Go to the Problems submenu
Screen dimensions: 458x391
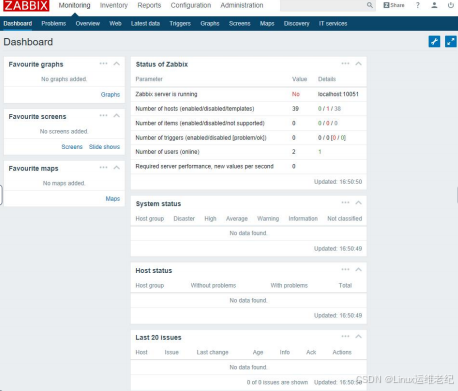[x=54, y=24]
